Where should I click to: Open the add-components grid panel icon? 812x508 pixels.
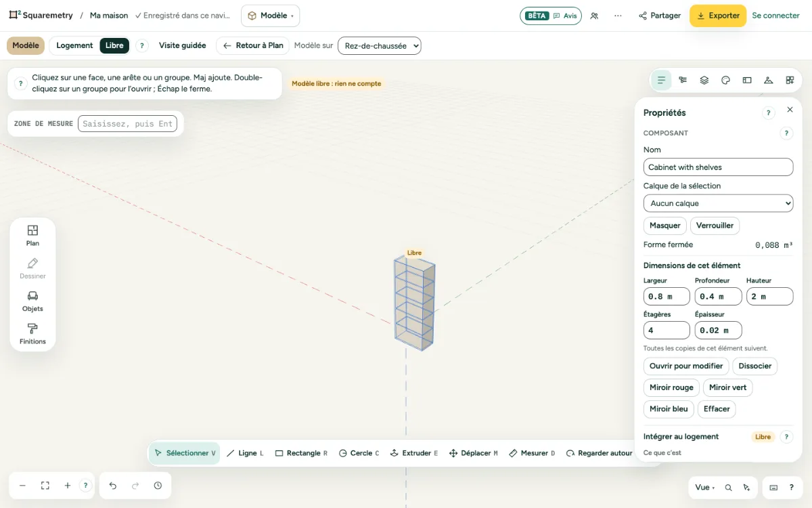click(790, 80)
